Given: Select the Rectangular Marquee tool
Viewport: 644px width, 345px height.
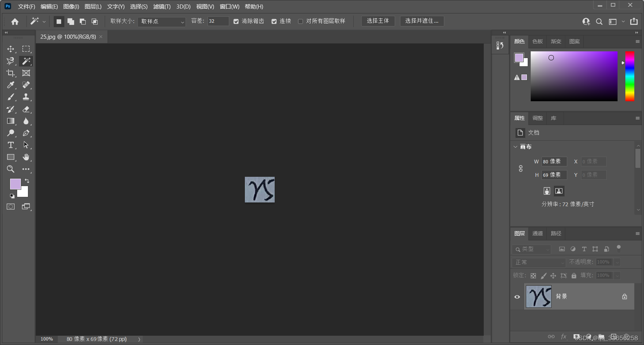Looking at the screenshot, I should pyautogui.click(x=26, y=49).
